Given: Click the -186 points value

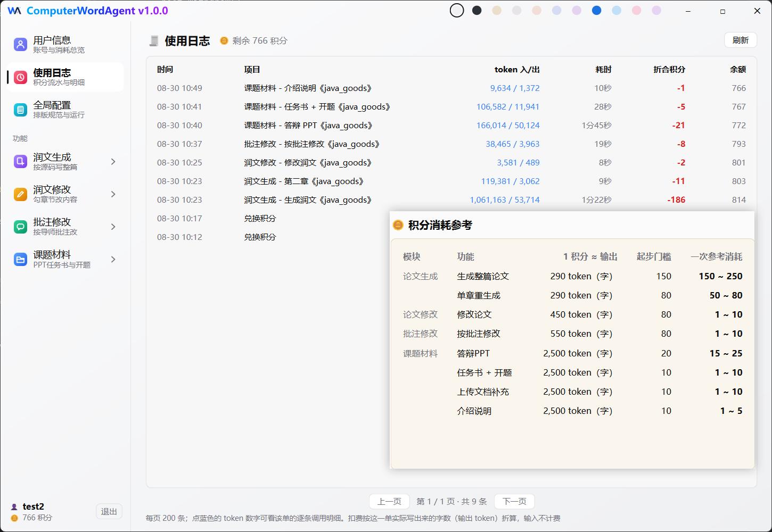Looking at the screenshot, I should point(676,200).
